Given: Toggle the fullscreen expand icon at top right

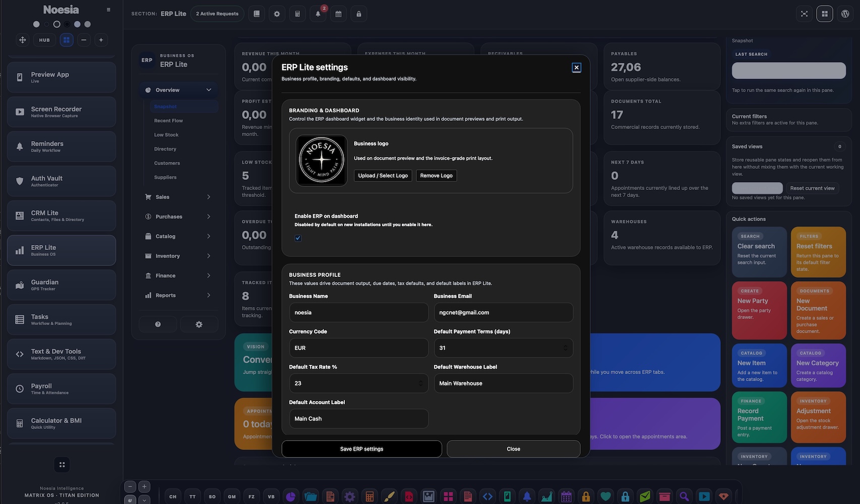Looking at the screenshot, I should coord(805,14).
